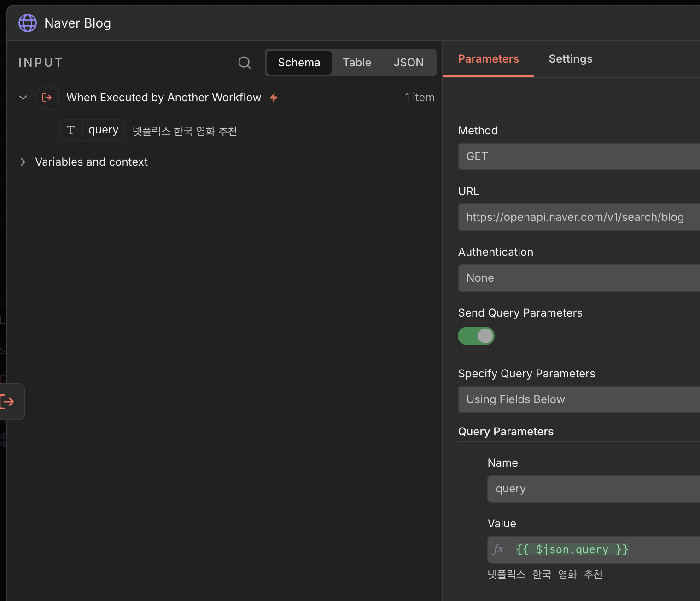Select the Schema view button
700x601 pixels.
point(299,63)
